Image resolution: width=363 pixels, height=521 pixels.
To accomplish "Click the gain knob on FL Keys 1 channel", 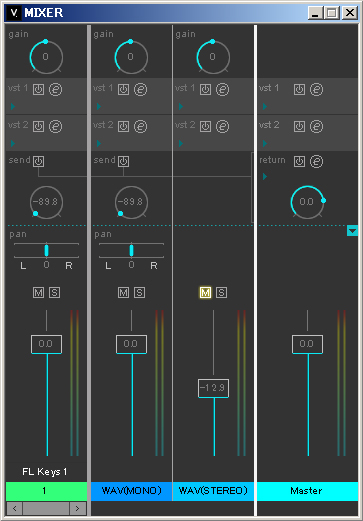I will pyautogui.click(x=46, y=57).
